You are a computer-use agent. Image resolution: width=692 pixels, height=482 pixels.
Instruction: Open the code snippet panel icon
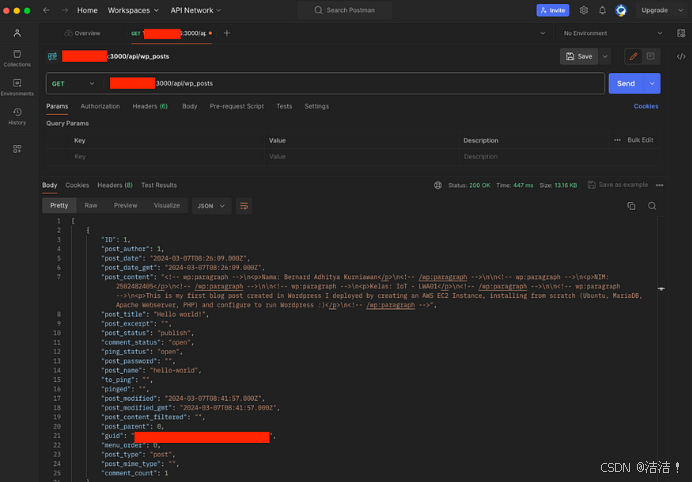coord(681,56)
